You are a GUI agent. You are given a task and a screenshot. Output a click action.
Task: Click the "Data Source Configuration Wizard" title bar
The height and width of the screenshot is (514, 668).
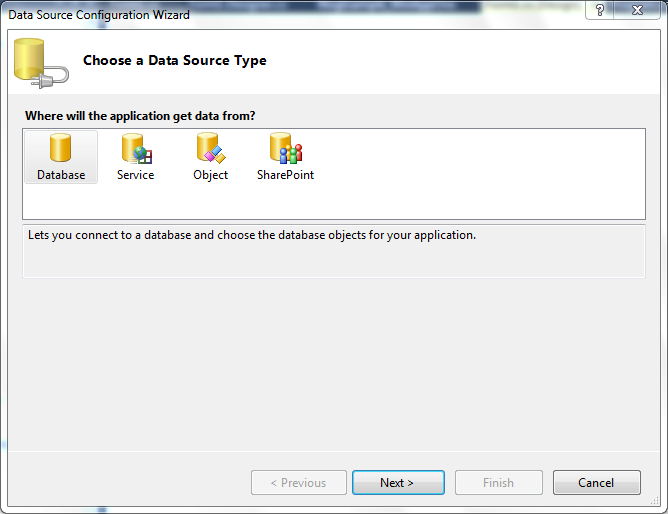click(x=99, y=15)
